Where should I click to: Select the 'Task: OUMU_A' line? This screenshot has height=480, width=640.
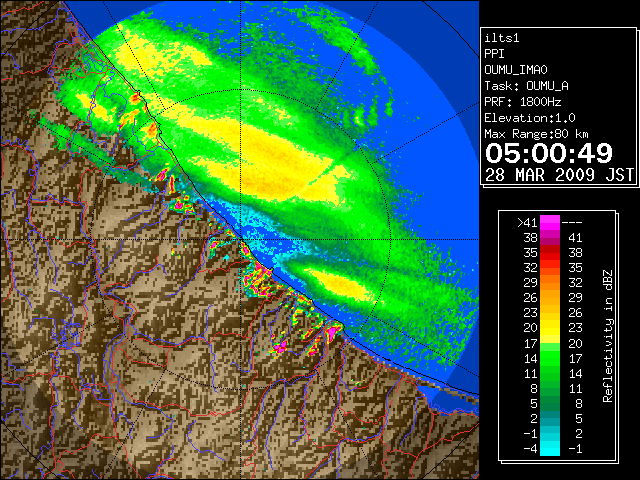point(527,86)
